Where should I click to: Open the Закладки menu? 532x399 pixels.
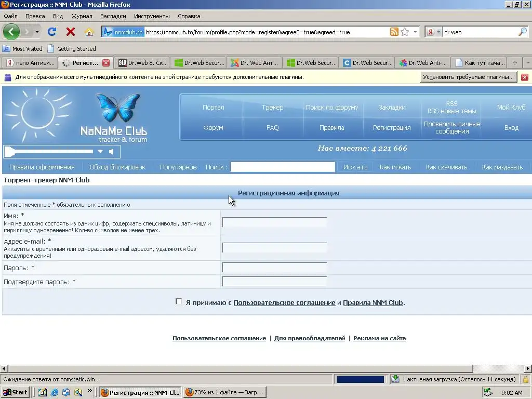coord(113,16)
